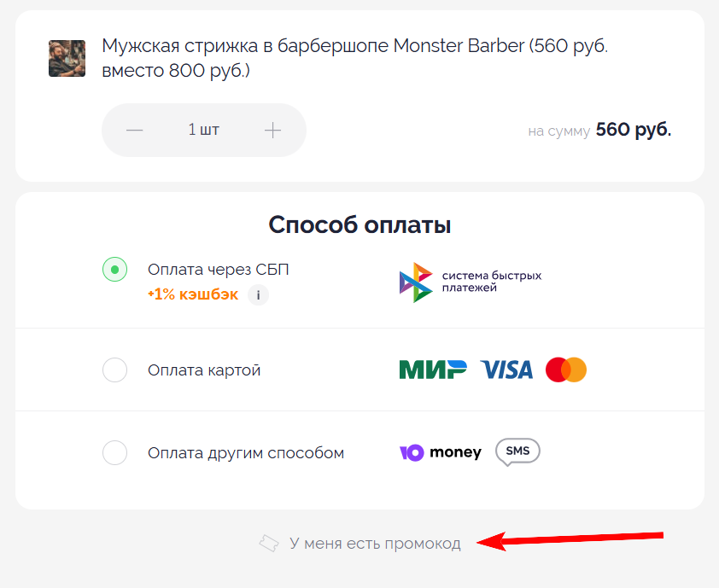Image resolution: width=719 pixels, height=588 pixels.
Task: Select the Оплата через СБП radio button
Action: (x=114, y=269)
